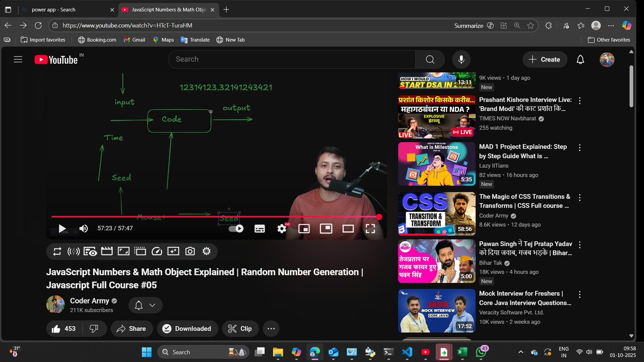Open Visual Studio Code from the taskbar
The width and height of the screenshot is (644, 362).
click(x=406, y=352)
